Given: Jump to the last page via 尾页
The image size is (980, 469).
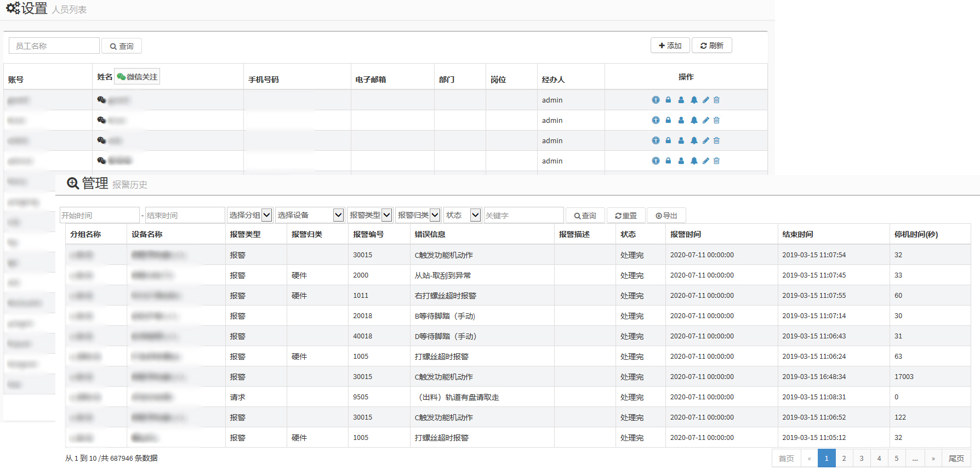Looking at the screenshot, I should coord(956,459).
